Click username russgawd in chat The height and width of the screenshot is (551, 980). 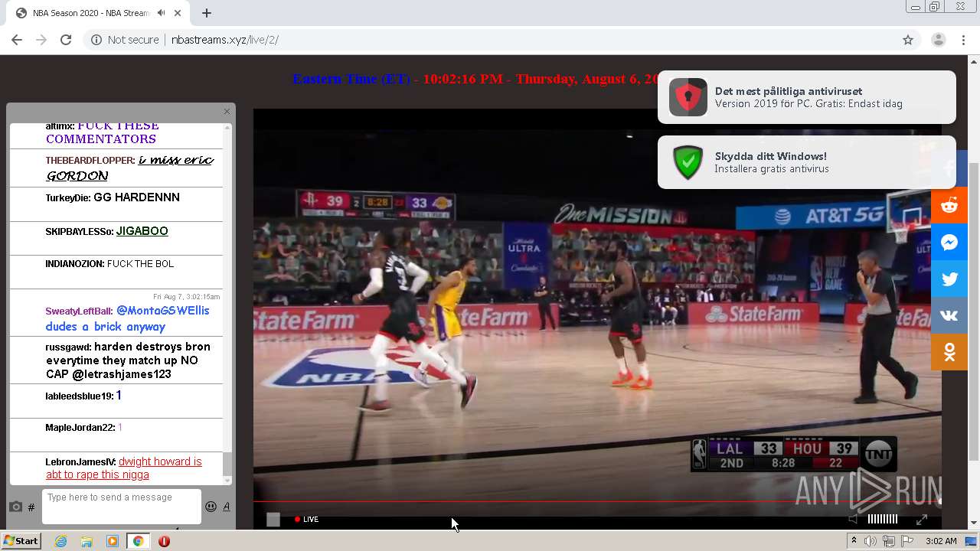(x=68, y=347)
